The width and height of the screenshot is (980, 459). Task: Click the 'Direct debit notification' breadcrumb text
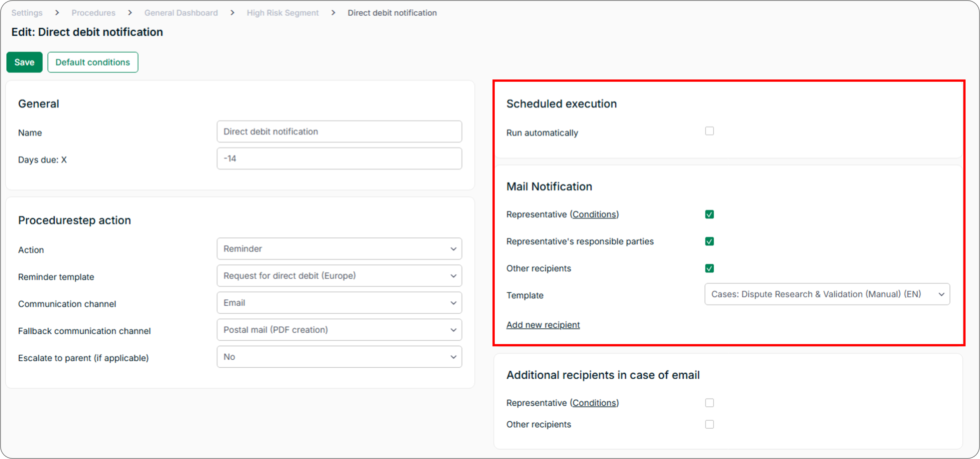pos(392,13)
